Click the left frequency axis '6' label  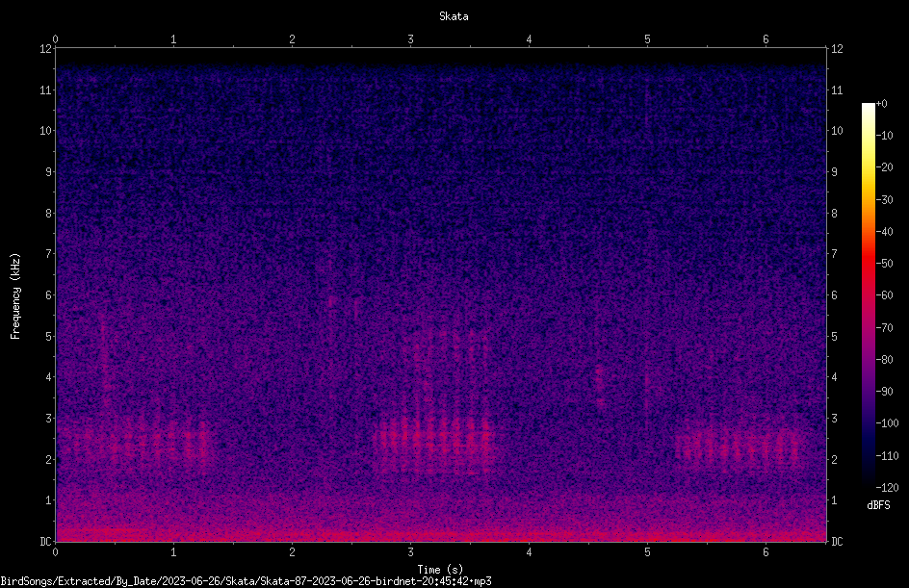(x=49, y=294)
